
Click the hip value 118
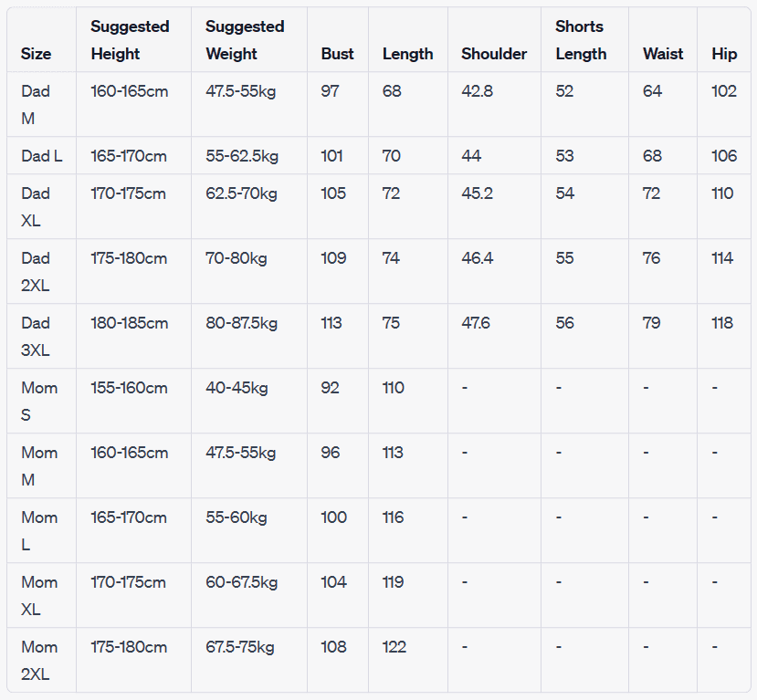point(722,323)
